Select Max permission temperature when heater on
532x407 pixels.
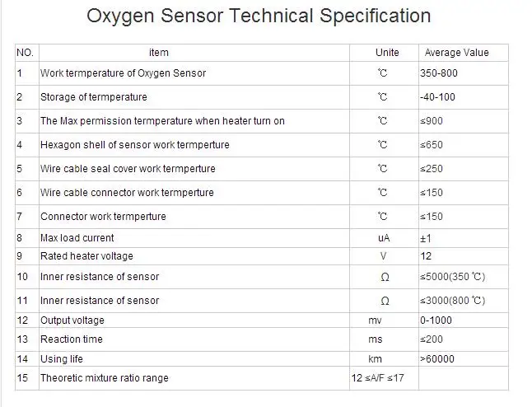coord(162,121)
